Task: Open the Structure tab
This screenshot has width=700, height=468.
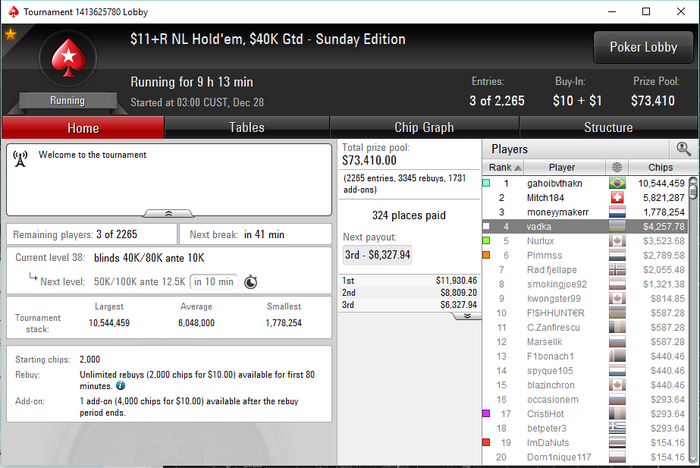Action: click(608, 128)
